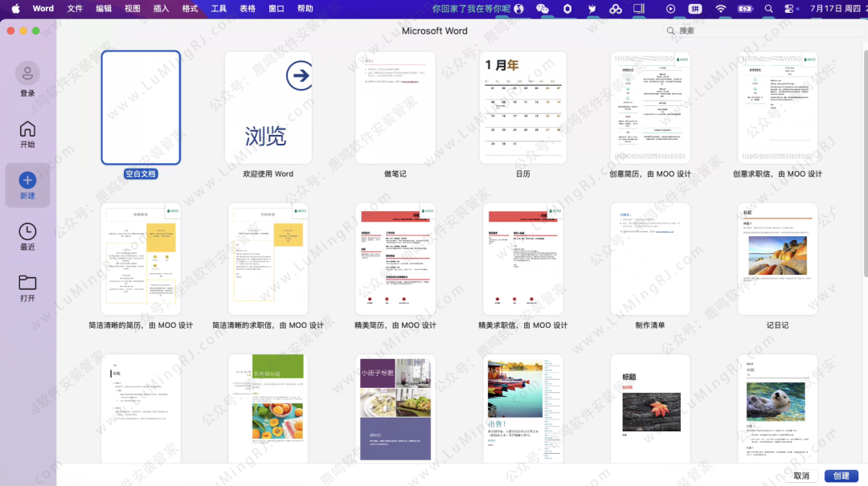Click the Login account icon in sidebar
868x486 pixels.
[27, 75]
